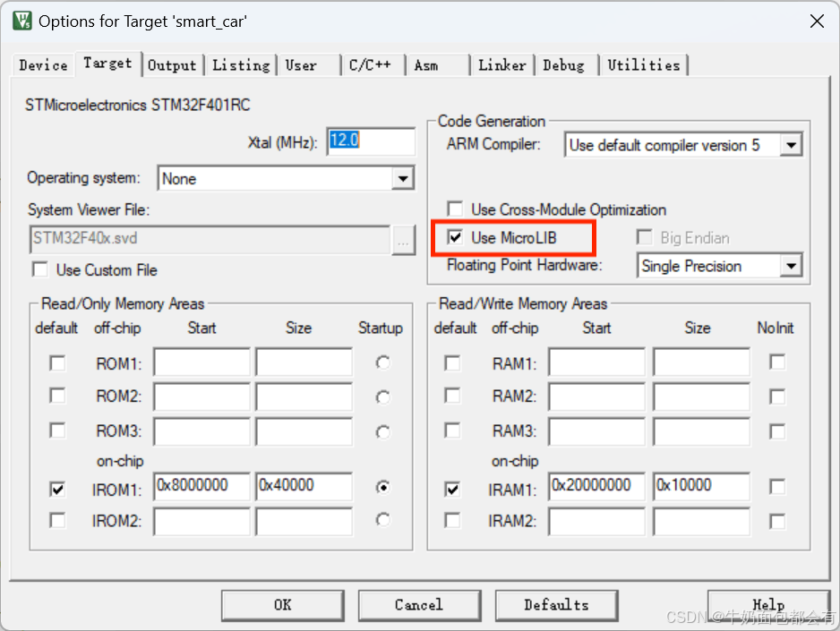The width and height of the screenshot is (840, 631).
Task: Select the Target tab
Action: 107,64
